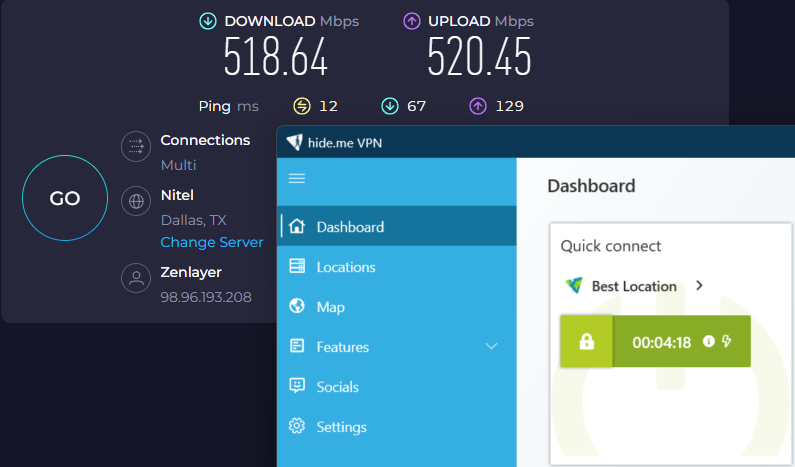This screenshot has width=795, height=467.
Task: Open the Best Location chevron arrow
Action: pos(700,285)
